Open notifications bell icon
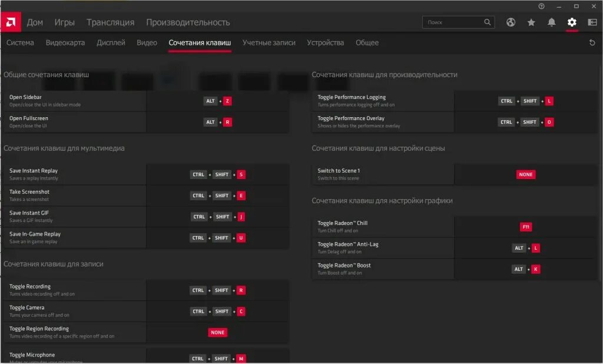603x364 pixels. click(551, 22)
